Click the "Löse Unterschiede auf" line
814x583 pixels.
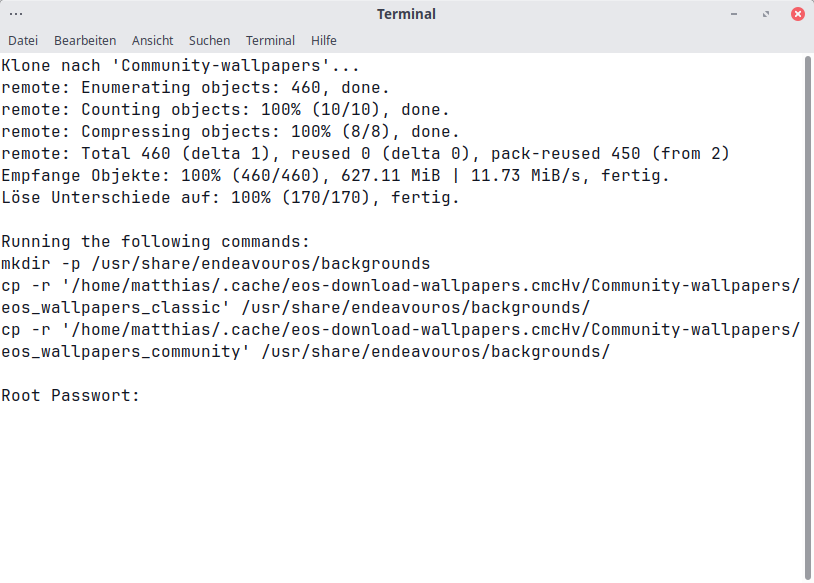[230, 198]
